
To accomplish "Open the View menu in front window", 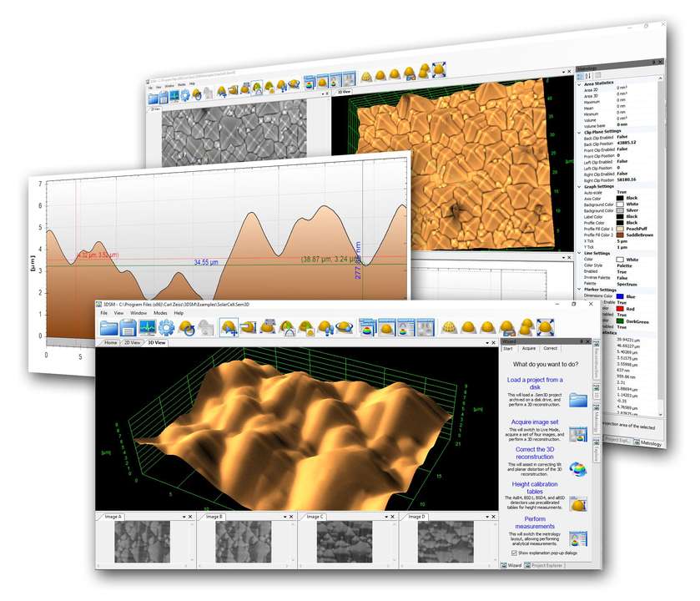I will coord(118,313).
